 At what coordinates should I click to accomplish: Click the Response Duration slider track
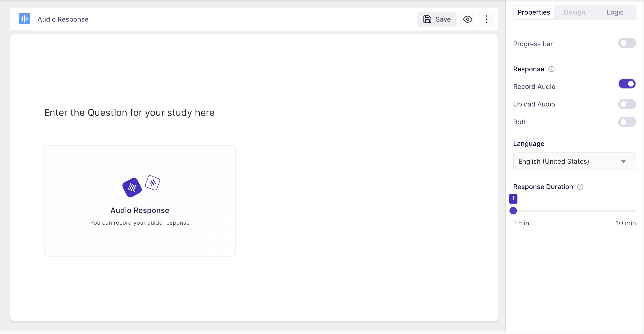(574, 211)
